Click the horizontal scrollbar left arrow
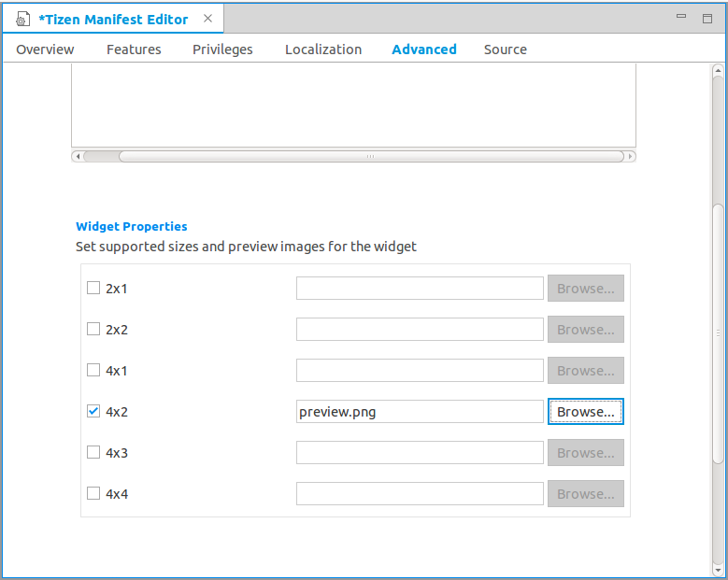The width and height of the screenshot is (728, 580). point(77,157)
